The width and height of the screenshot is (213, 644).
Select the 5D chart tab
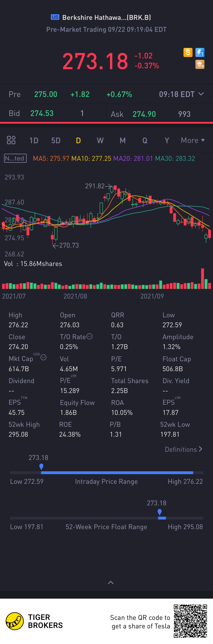click(56, 141)
